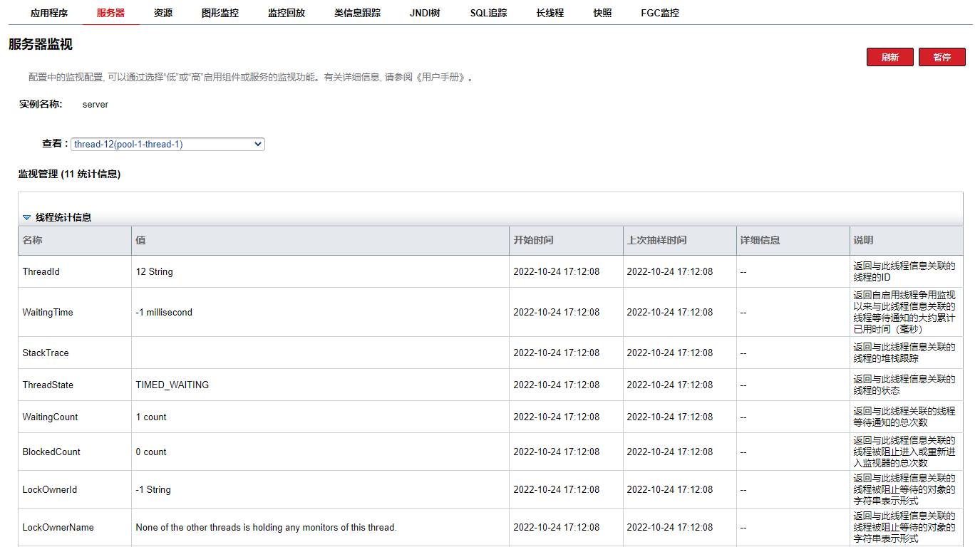Image resolution: width=980 pixels, height=547 pixels.
Task: Switch to the 应用程序 tab
Action: [49, 13]
